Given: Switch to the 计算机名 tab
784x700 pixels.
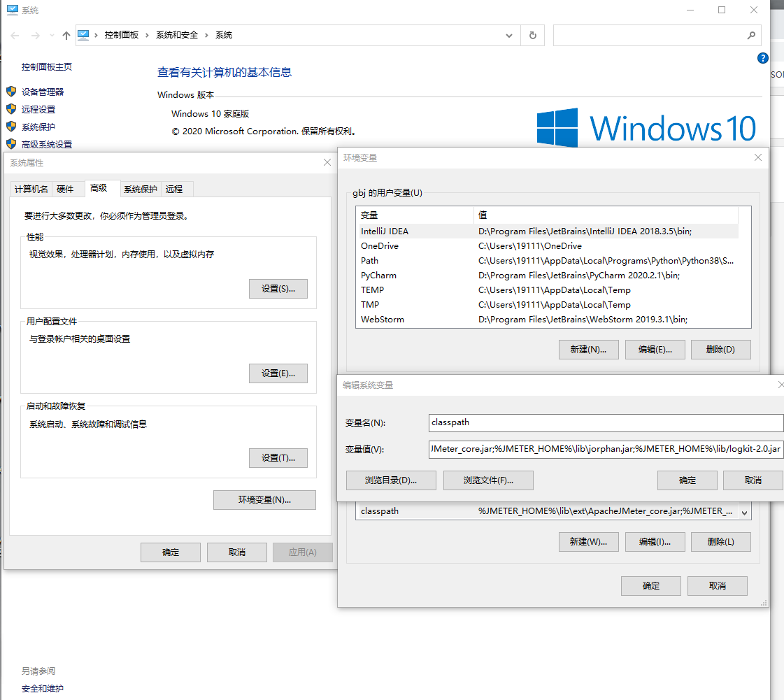Looking at the screenshot, I should pos(31,189).
